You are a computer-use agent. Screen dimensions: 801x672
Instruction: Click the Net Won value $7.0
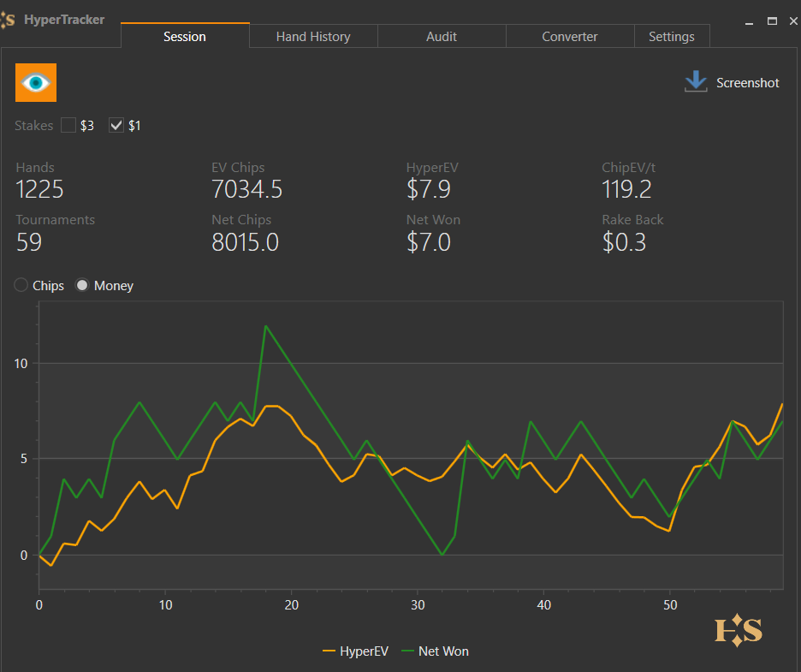coord(429,242)
